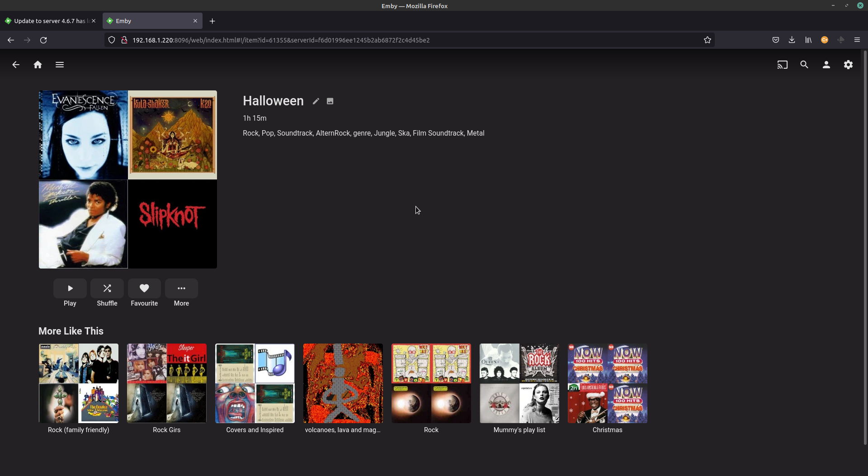Screen dimensions: 868x476
Task: Click the Cast to device icon
Action: pyautogui.click(x=782, y=65)
